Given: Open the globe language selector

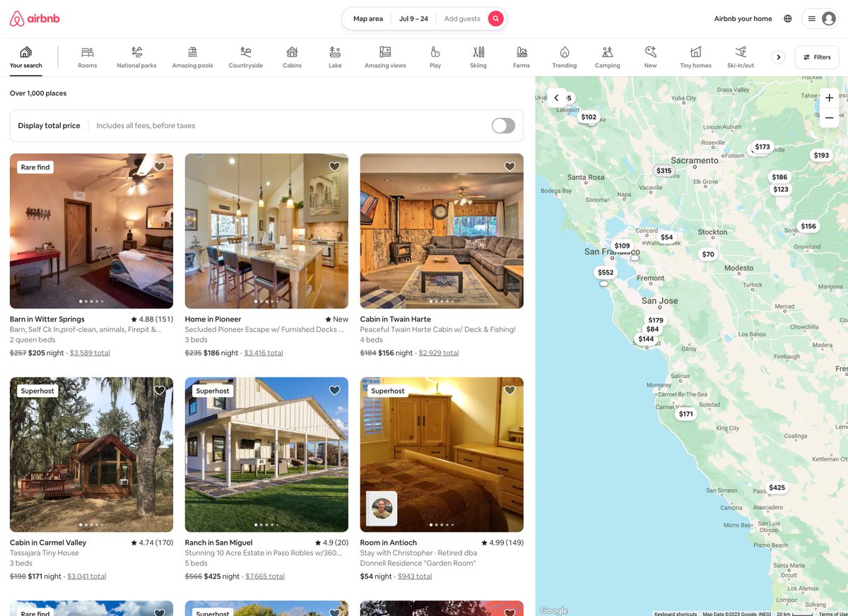Looking at the screenshot, I should point(788,19).
